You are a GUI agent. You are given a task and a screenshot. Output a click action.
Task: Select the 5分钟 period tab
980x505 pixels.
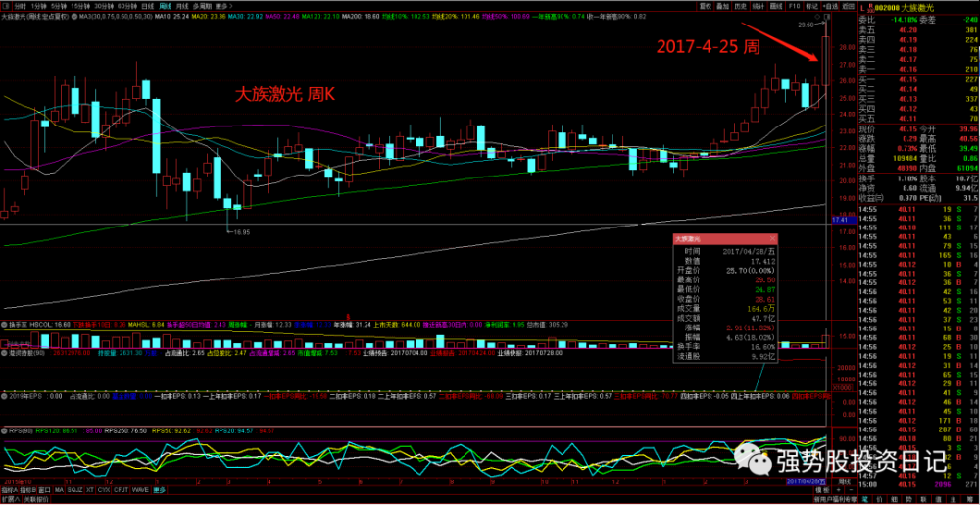click(x=59, y=6)
